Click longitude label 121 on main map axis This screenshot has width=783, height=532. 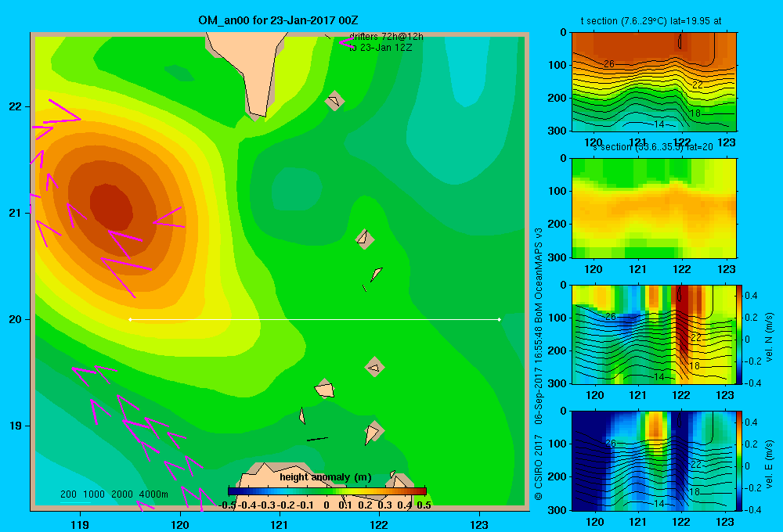280,524
